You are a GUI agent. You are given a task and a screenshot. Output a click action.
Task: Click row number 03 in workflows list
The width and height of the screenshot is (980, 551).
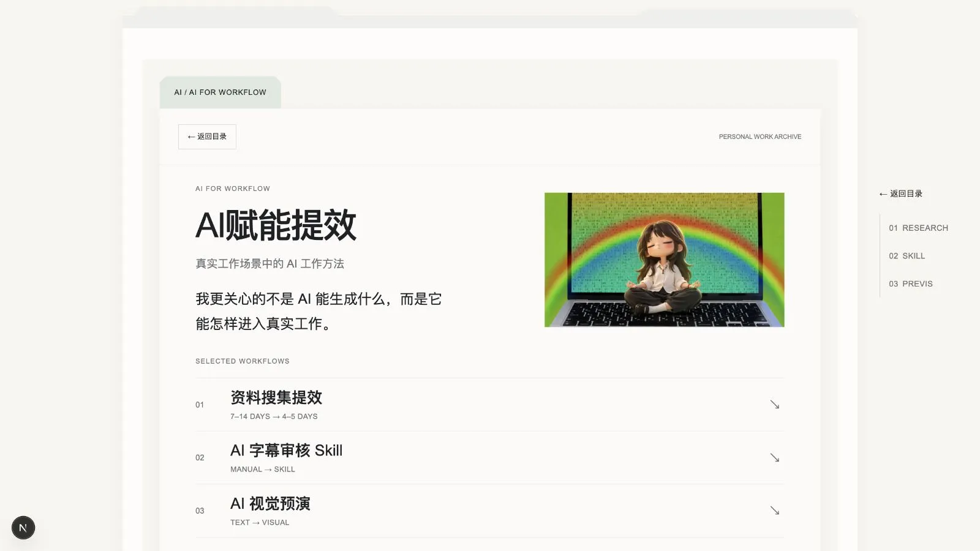[x=200, y=511]
